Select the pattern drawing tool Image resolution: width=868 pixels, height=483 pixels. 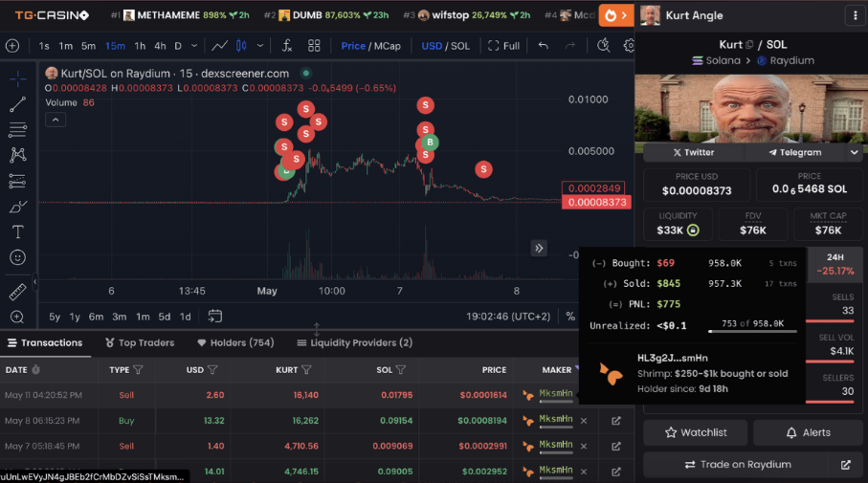pyautogui.click(x=18, y=155)
